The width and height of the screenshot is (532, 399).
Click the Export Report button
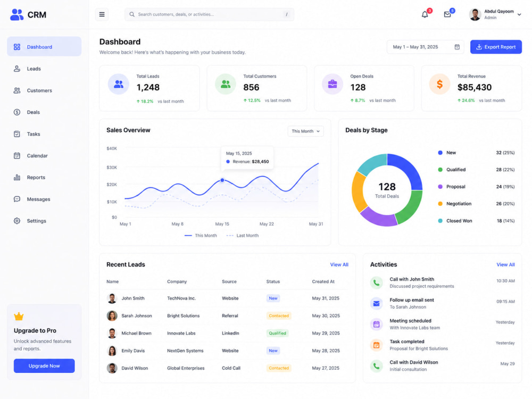(x=496, y=47)
